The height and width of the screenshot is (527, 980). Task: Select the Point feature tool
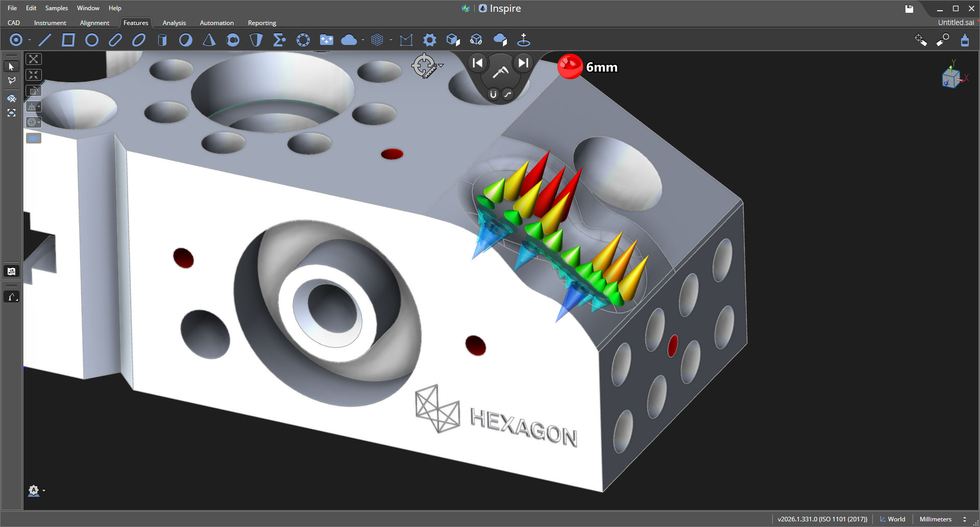point(16,40)
